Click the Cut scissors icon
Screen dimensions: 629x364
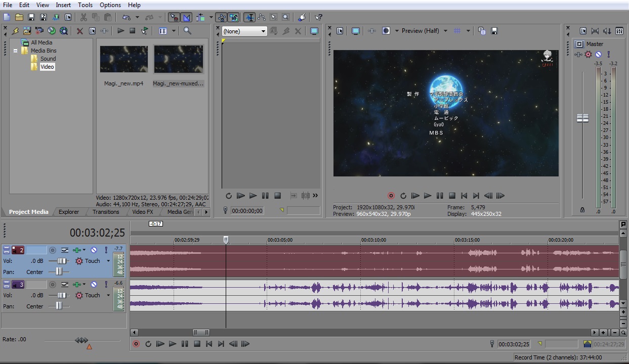point(84,17)
